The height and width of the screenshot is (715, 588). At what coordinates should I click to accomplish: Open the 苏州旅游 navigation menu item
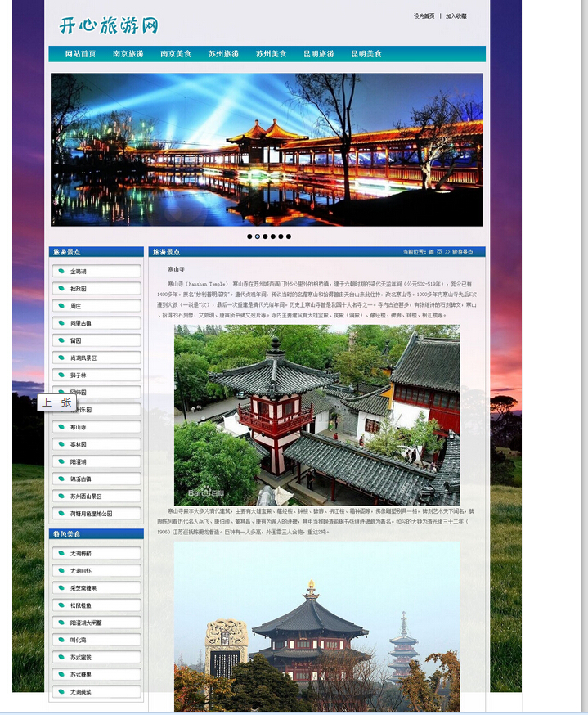[223, 54]
